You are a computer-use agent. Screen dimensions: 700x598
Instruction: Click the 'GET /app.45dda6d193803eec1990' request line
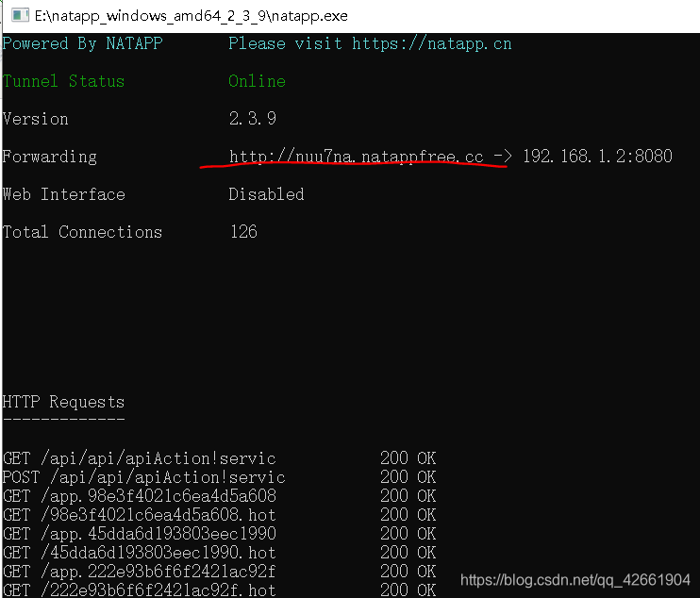(140, 534)
